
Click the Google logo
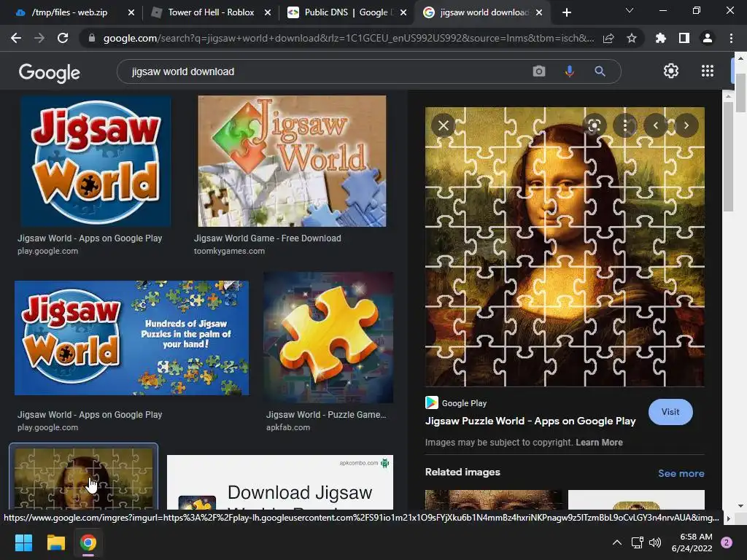point(50,73)
